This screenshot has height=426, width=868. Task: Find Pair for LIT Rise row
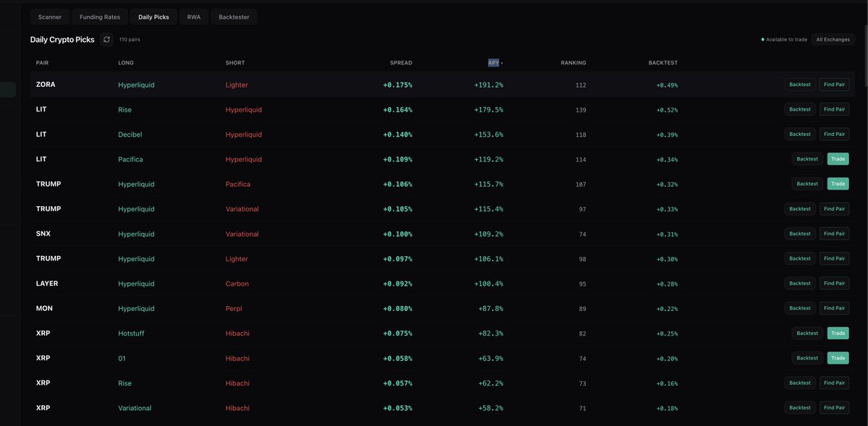[x=834, y=109]
